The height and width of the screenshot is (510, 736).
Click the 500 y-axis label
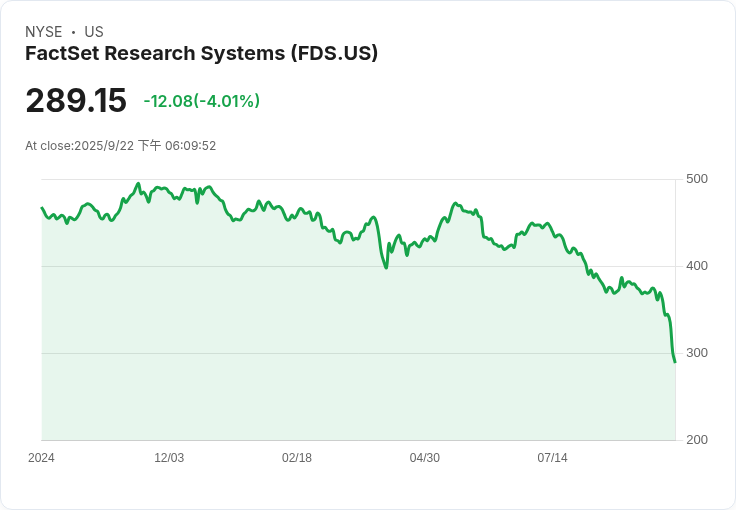[697, 179]
